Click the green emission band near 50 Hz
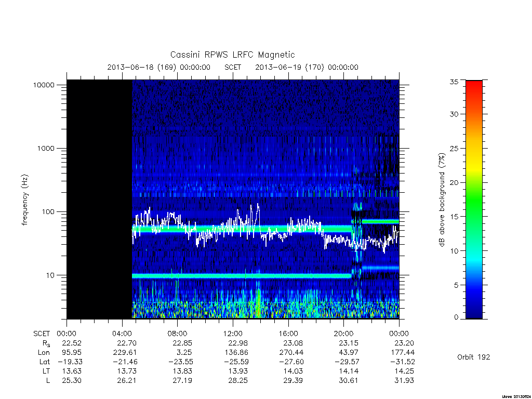532x399 pixels. pyautogui.click(x=242, y=229)
